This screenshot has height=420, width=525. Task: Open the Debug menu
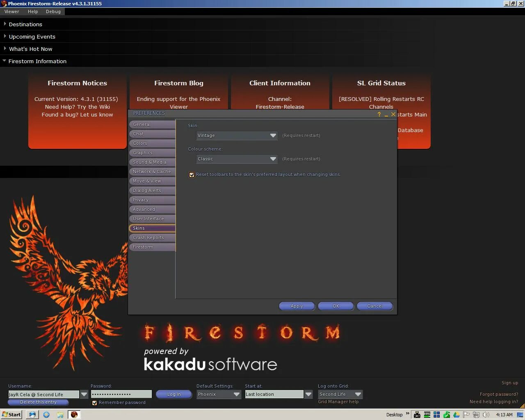click(53, 11)
